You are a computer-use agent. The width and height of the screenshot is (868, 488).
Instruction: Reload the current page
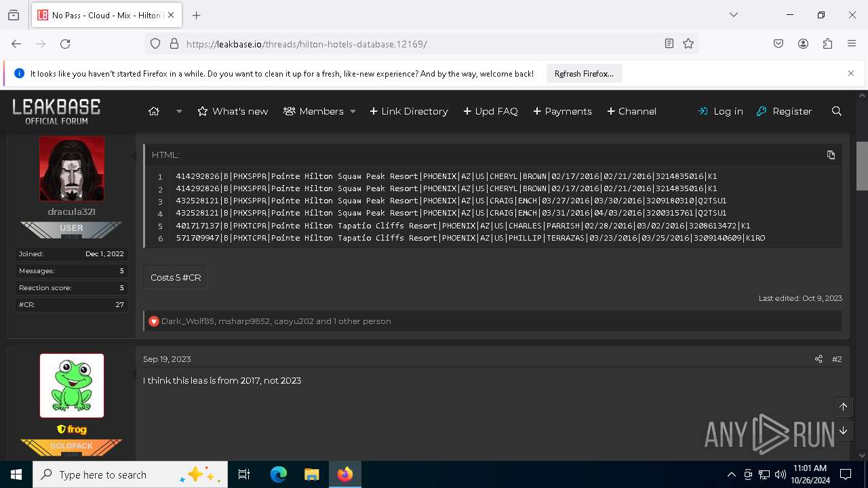coord(65,43)
